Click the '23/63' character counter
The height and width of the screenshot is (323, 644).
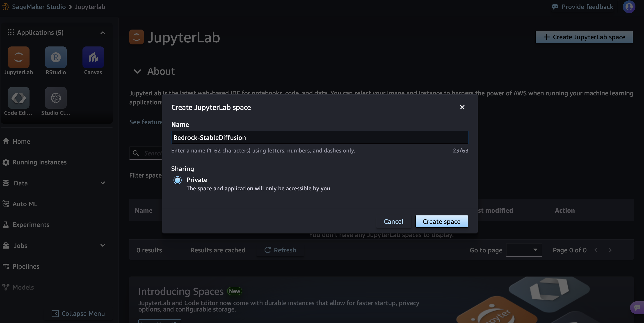pos(460,150)
